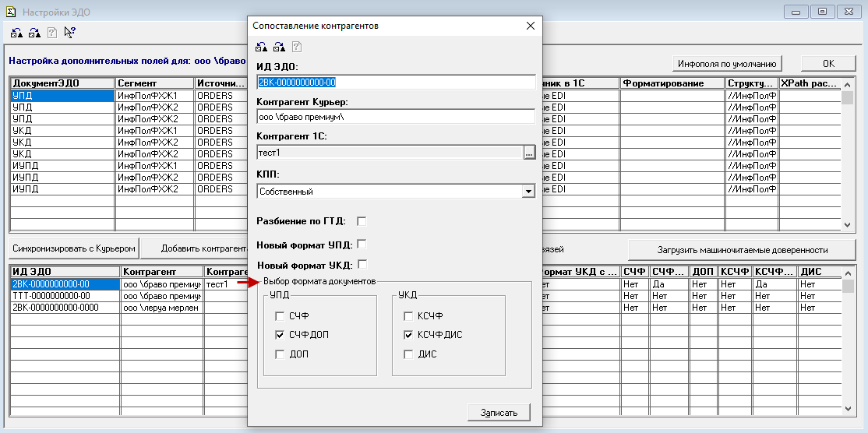Activate the What's This pointer-question icon
Screen dimensions: 868x433
point(69,33)
